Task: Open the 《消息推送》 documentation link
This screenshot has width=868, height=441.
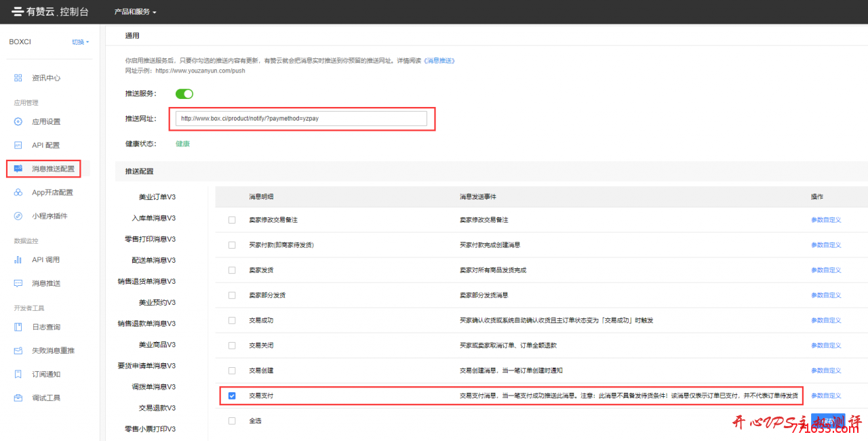Action: point(439,60)
